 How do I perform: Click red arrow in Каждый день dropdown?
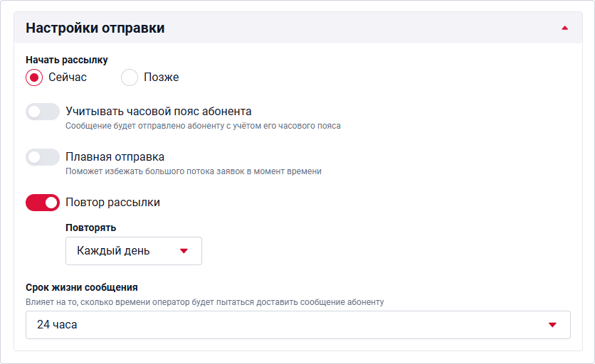click(x=183, y=251)
